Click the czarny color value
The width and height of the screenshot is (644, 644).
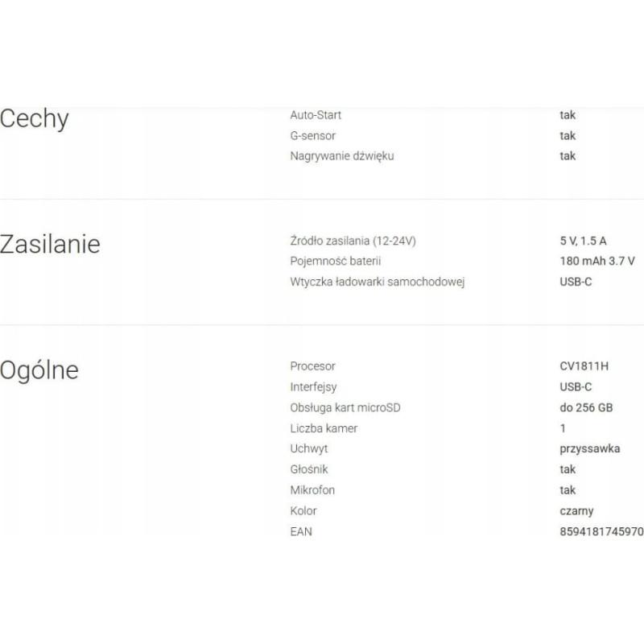click(576, 510)
